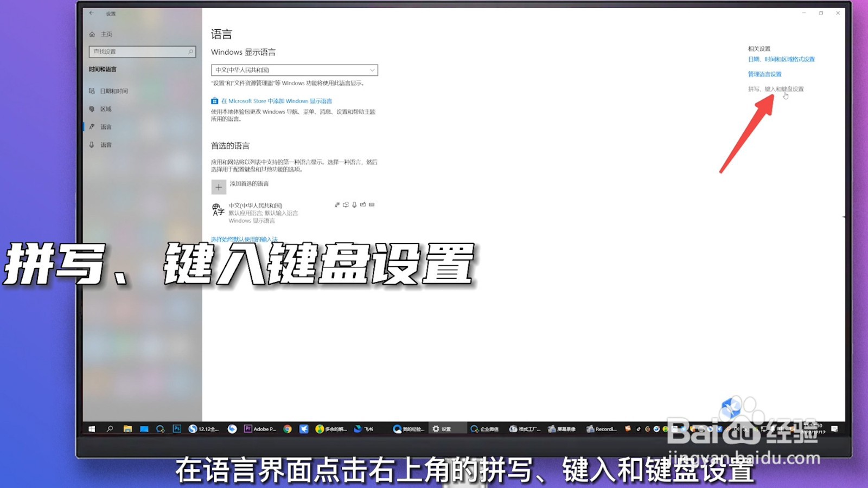This screenshot has width=868, height=488.
Task: Click the display language feature icon
Action: (x=337, y=205)
